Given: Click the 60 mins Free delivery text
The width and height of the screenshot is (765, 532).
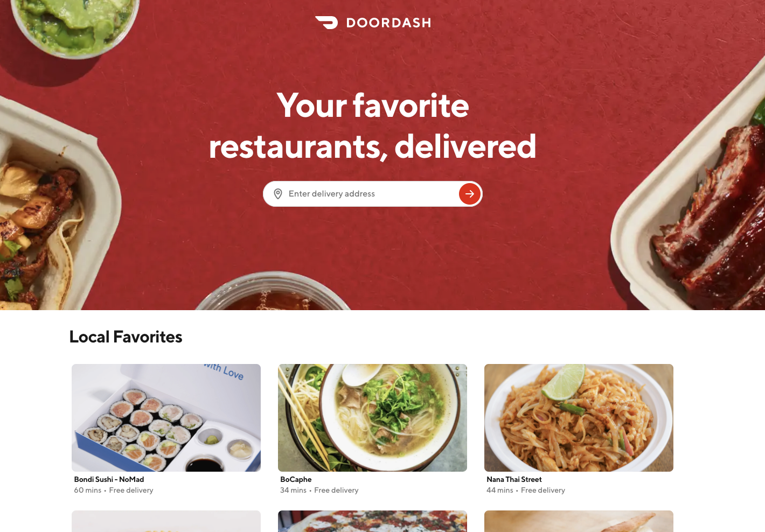Looking at the screenshot, I should click(x=114, y=490).
